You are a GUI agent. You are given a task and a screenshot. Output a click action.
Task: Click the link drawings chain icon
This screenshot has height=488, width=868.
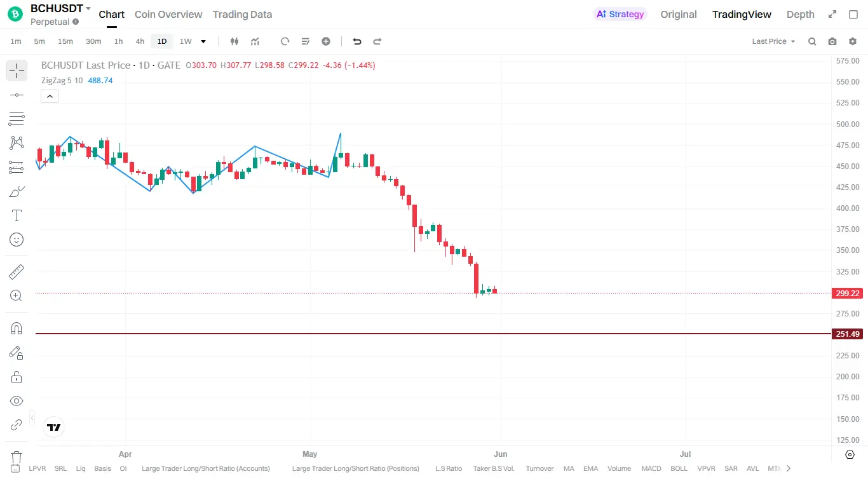pyautogui.click(x=17, y=424)
